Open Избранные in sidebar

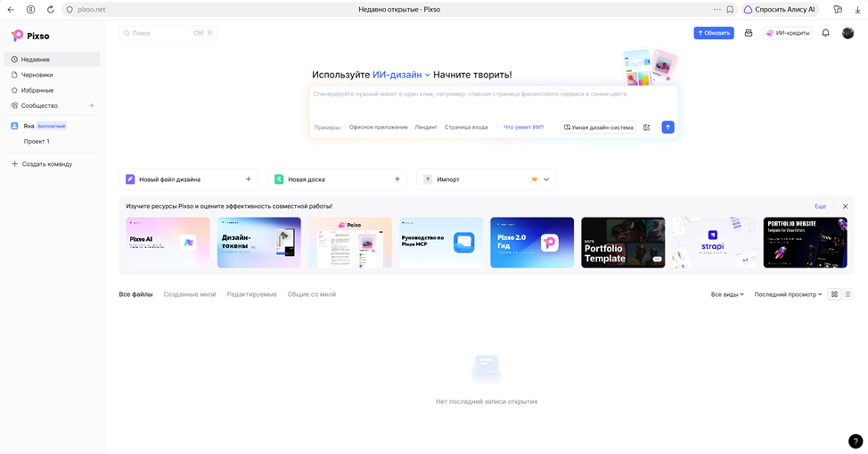(52, 90)
